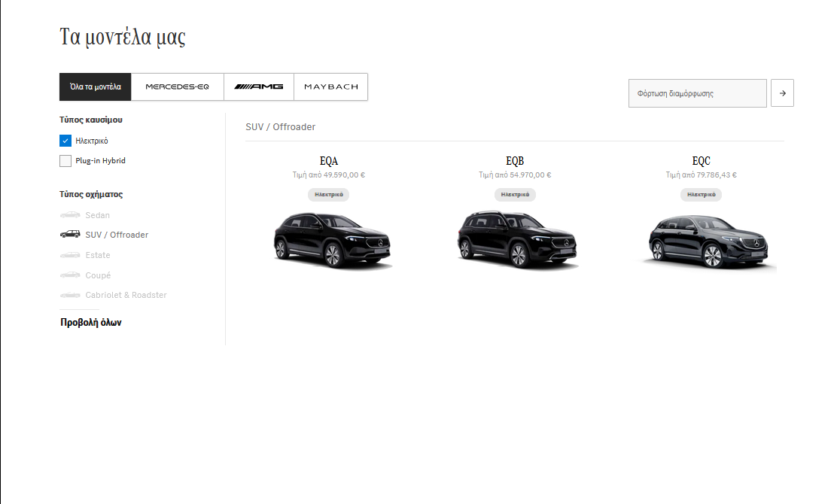
Task: Click the EQB car image
Action: click(517, 239)
